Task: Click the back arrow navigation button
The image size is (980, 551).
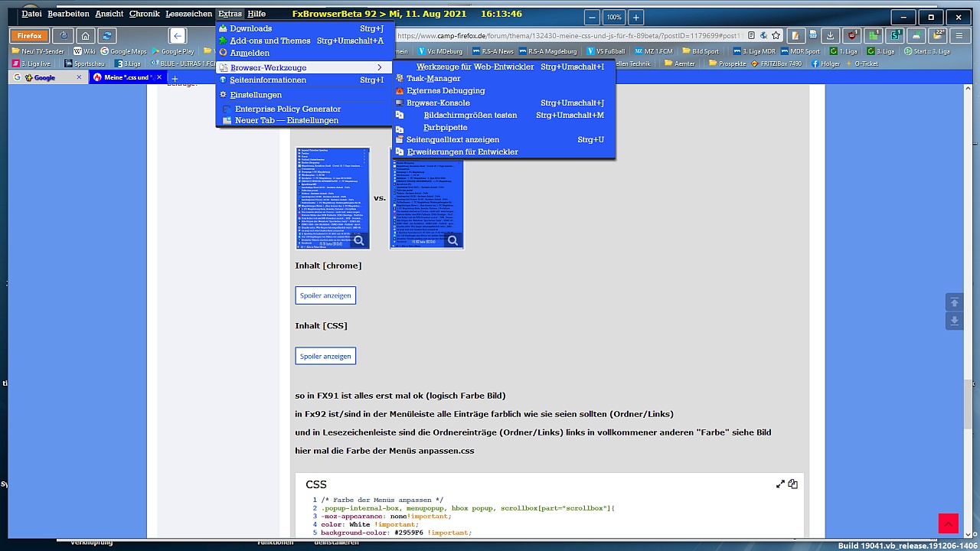Action: 178,36
